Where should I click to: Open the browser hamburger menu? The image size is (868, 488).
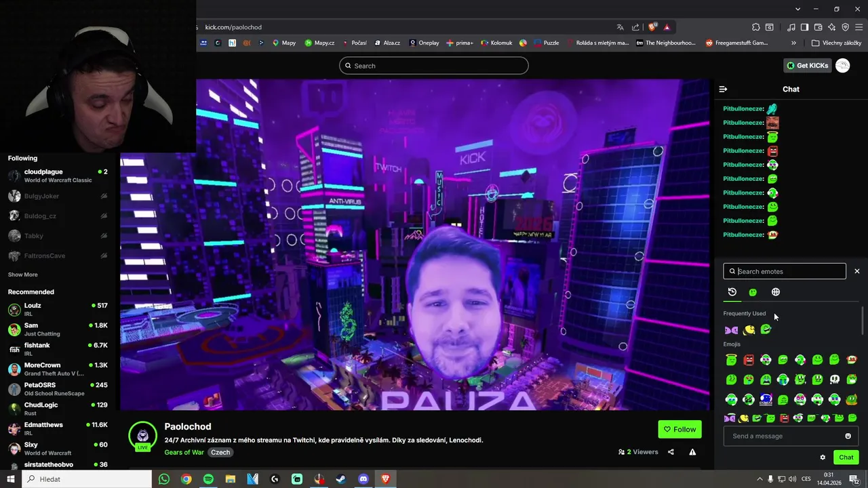[859, 27]
